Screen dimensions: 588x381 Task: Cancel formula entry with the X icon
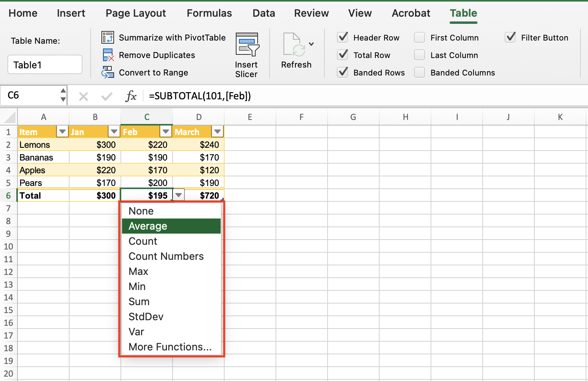(x=83, y=96)
